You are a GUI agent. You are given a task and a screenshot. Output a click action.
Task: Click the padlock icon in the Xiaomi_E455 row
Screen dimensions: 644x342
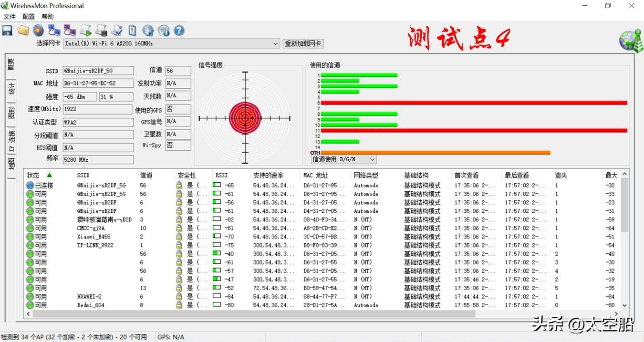click(x=179, y=237)
